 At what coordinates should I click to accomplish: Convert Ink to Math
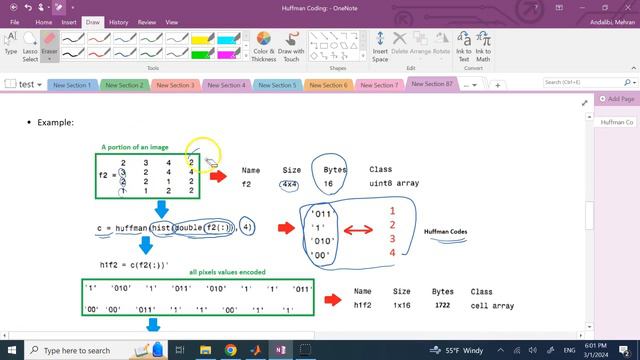483,47
